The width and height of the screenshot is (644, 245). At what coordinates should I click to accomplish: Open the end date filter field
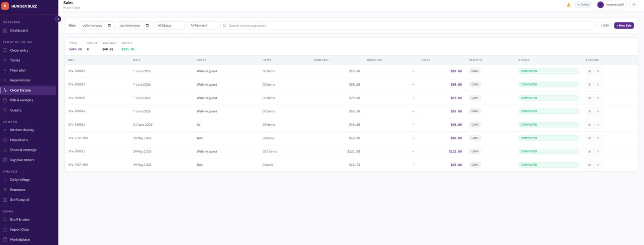(134, 25)
